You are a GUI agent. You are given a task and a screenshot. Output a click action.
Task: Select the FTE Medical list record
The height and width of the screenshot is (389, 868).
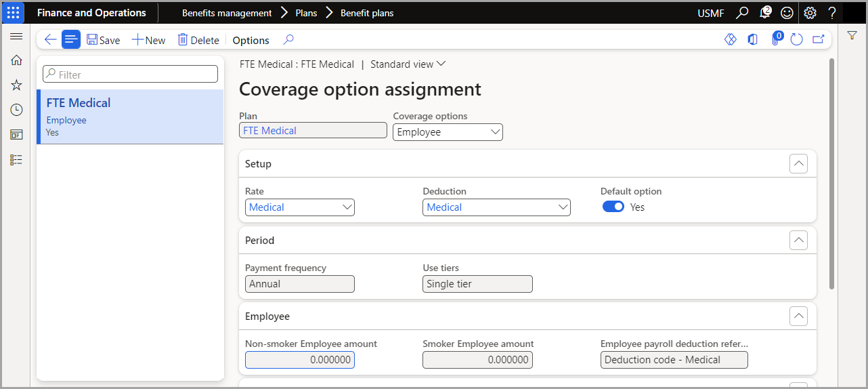tap(130, 117)
